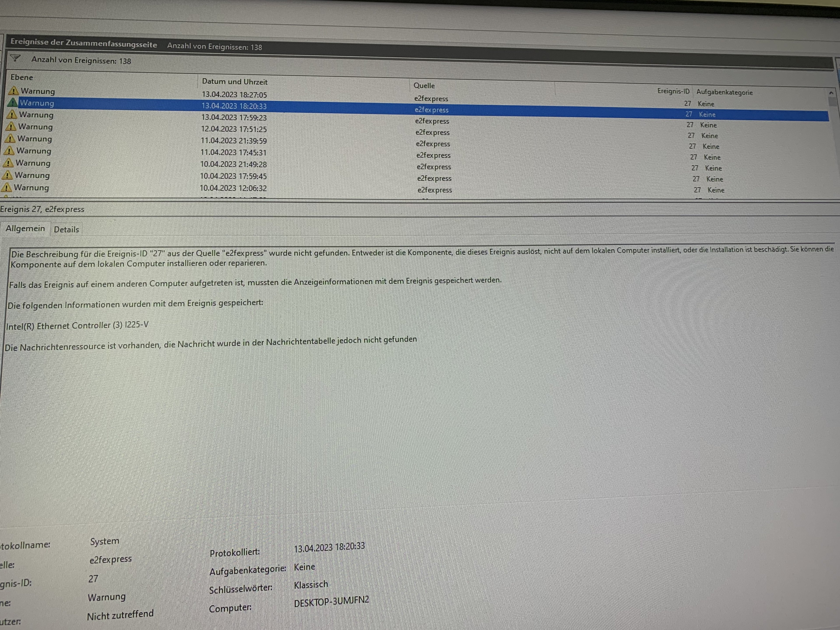
Task: Click scroll-up arrow of event list
Action: (831, 93)
